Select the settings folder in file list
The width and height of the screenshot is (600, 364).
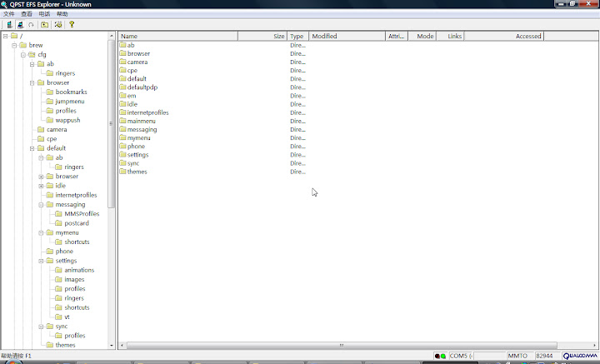point(137,154)
